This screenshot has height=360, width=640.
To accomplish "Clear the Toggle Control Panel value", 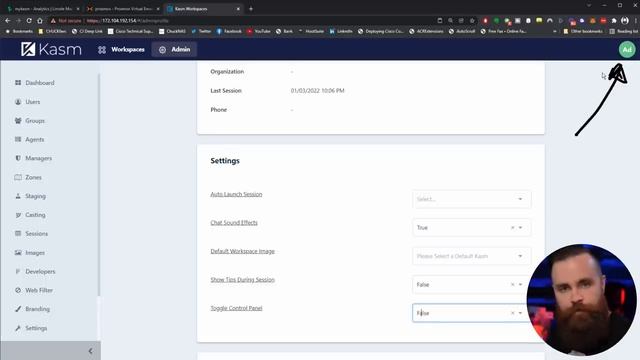I will click(513, 313).
